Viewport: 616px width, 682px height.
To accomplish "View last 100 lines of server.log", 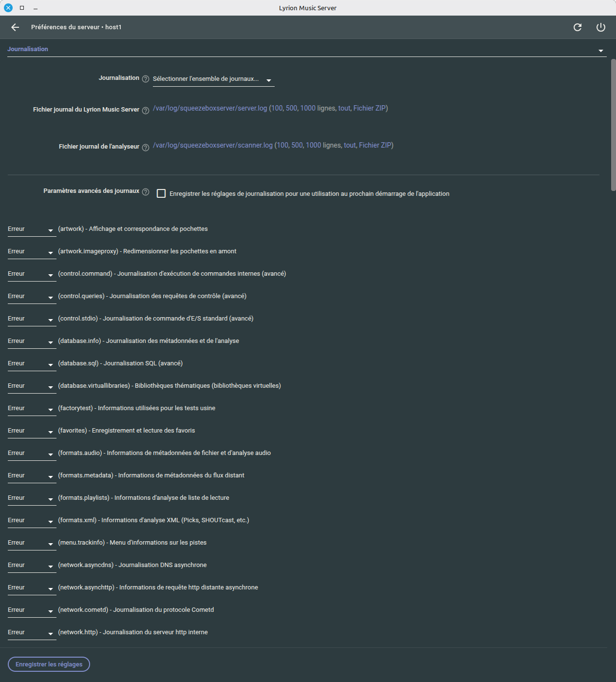I will (277, 108).
